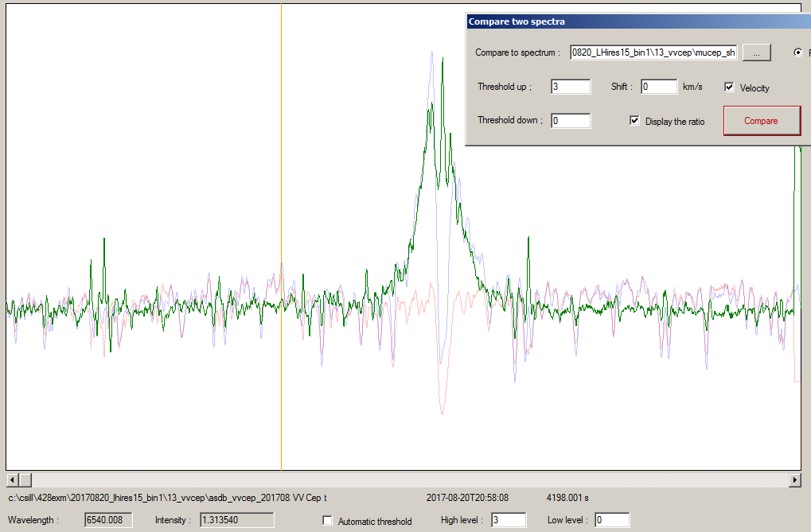Click the Threshold up input showing 3
The width and height of the screenshot is (811, 532).
click(570, 87)
